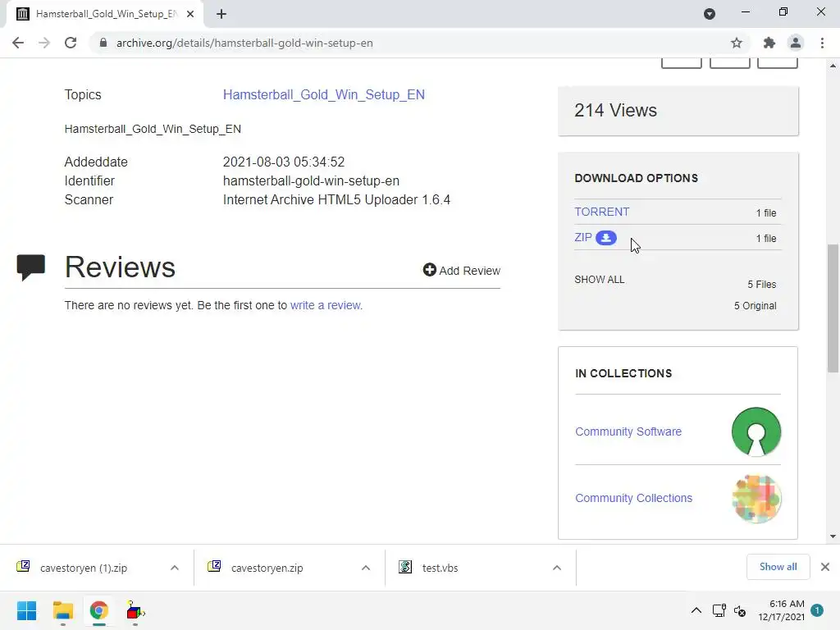Screen dimensions: 840x630
Task: Click the '5 Original' files text
Action: pos(755,306)
